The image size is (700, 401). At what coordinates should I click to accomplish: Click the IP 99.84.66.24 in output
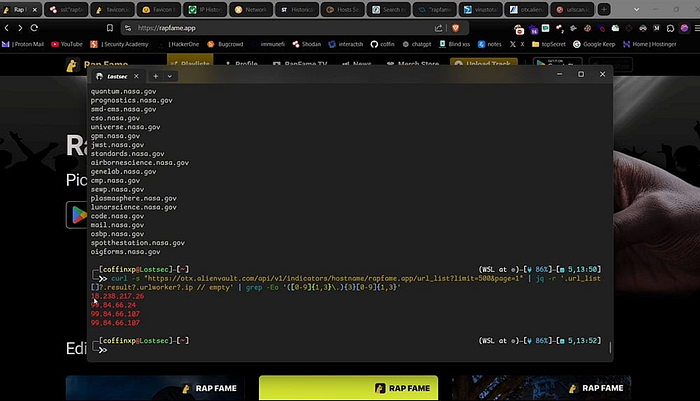(x=113, y=305)
